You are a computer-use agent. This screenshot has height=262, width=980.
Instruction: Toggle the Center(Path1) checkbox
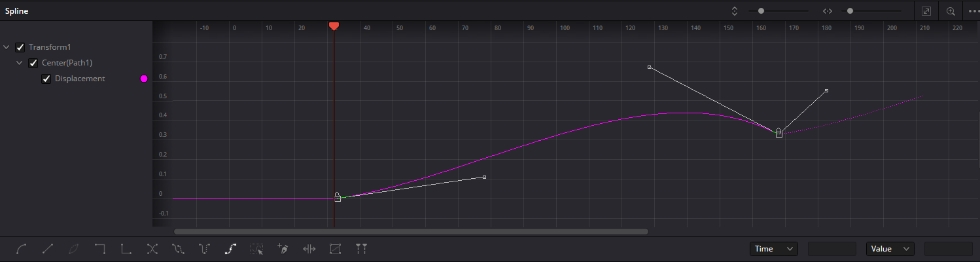tap(33, 63)
